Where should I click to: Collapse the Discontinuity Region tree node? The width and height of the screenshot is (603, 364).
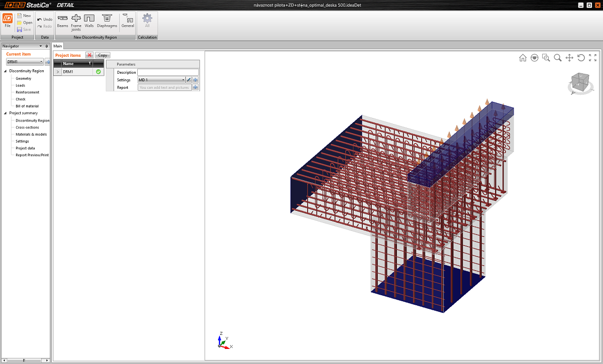[6, 71]
